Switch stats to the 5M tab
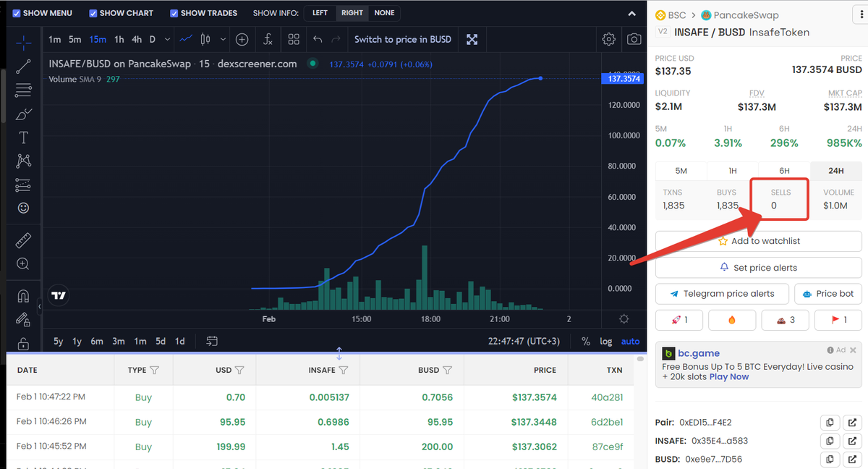The width and height of the screenshot is (868, 469). tap(681, 171)
